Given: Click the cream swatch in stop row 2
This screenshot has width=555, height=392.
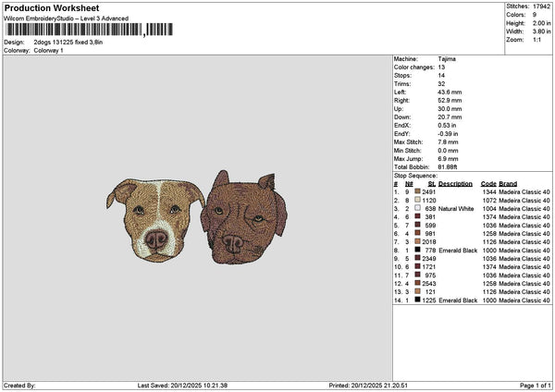Looking at the screenshot, I should click(x=418, y=200).
